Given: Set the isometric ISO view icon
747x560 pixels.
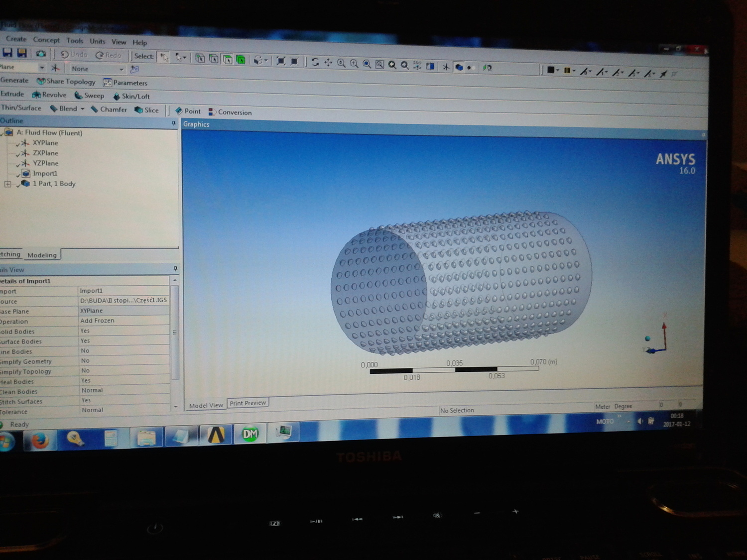Looking at the screenshot, I should (417, 65).
